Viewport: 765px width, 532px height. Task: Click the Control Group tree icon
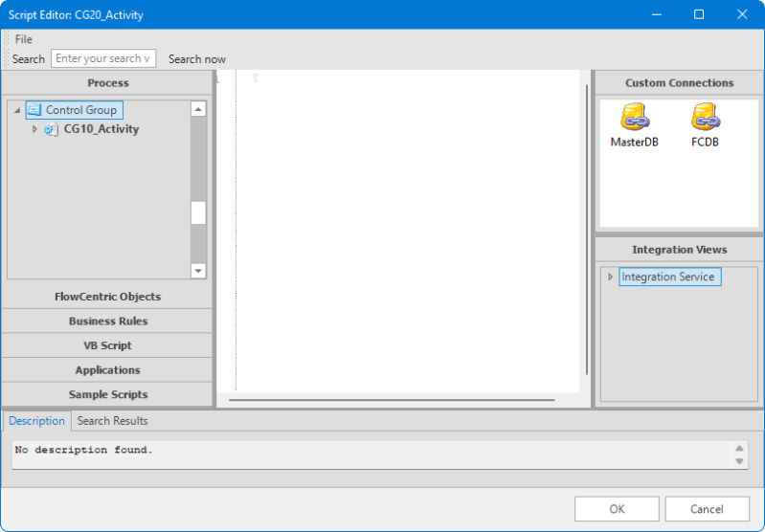coord(34,109)
